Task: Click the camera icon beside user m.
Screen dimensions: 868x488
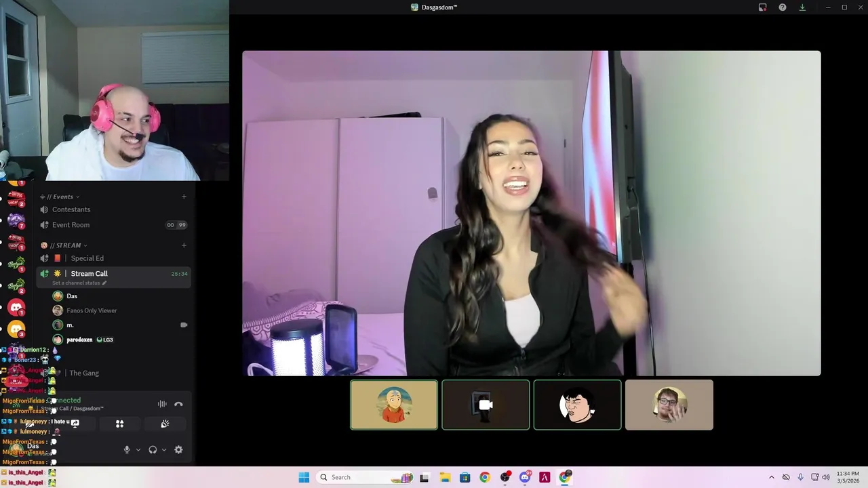Action: click(x=184, y=325)
